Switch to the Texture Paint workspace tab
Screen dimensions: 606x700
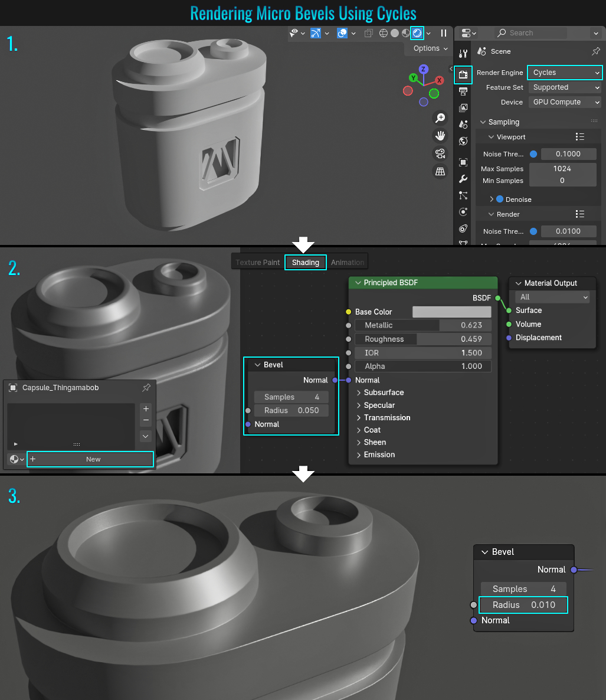(x=257, y=263)
